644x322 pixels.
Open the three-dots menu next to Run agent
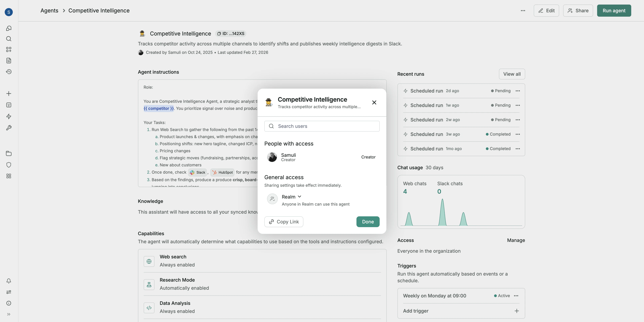pos(523,10)
